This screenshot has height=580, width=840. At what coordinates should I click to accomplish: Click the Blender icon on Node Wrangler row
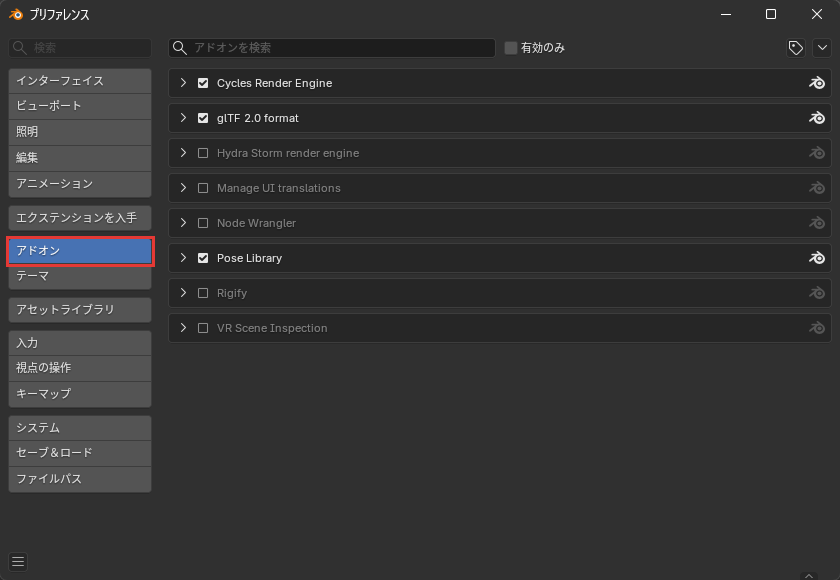[x=816, y=223]
